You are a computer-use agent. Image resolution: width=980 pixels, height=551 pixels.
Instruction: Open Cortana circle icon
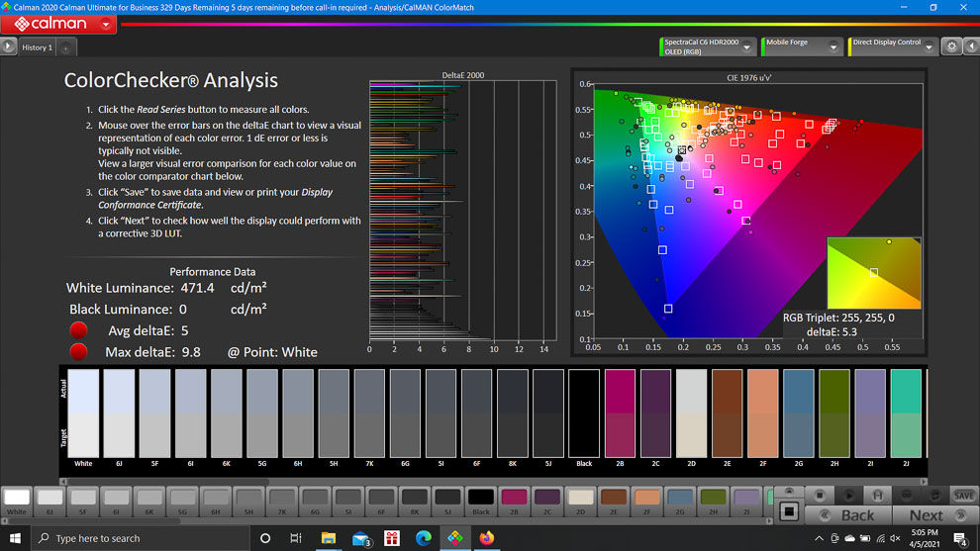coord(265,538)
